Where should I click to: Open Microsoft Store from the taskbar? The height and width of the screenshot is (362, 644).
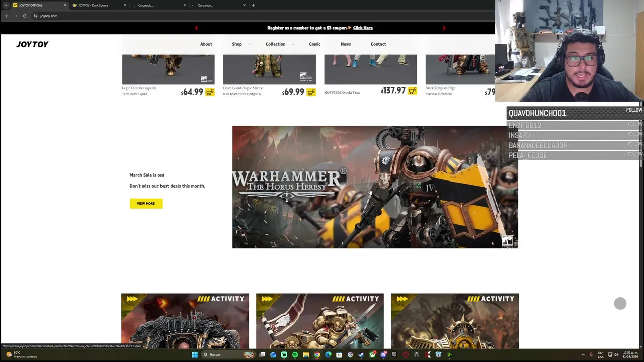(339, 355)
